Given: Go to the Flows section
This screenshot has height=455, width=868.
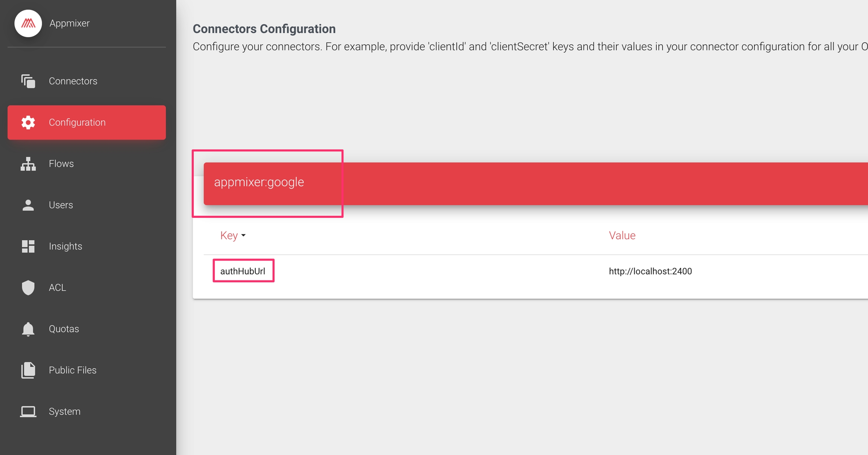Looking at the screenshot, I should coord(61,164).
